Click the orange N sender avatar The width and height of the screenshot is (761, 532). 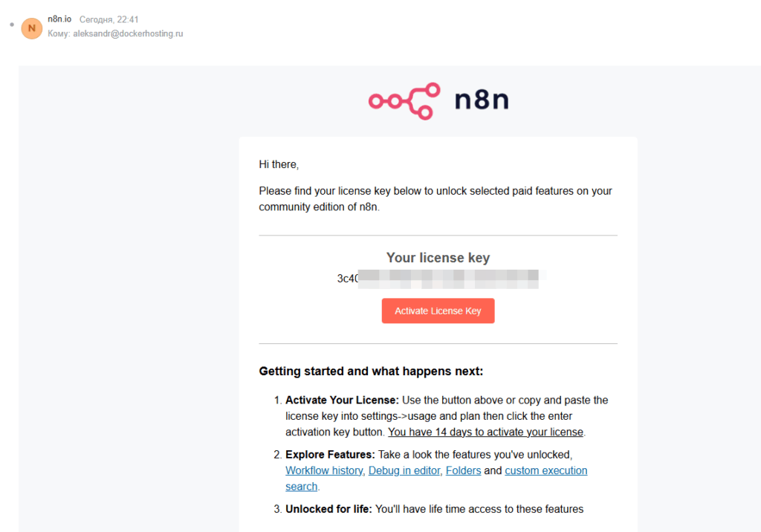(31, 28)
